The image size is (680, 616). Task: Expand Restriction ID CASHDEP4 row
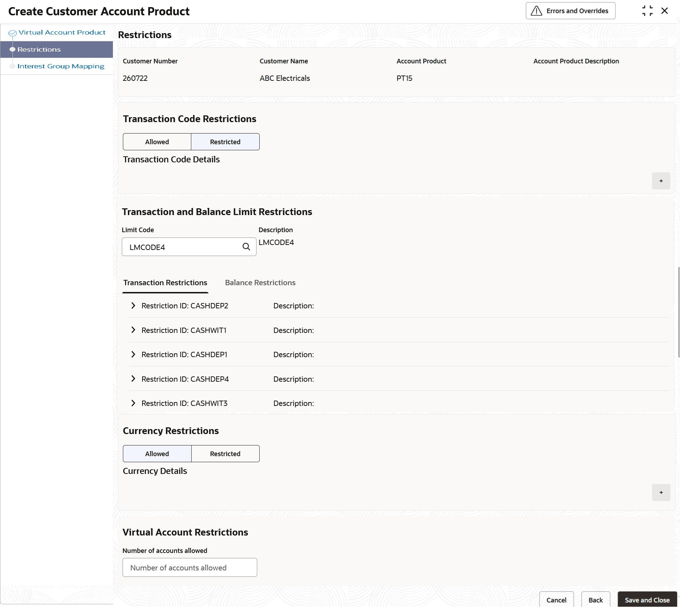[x=133, y=379]
